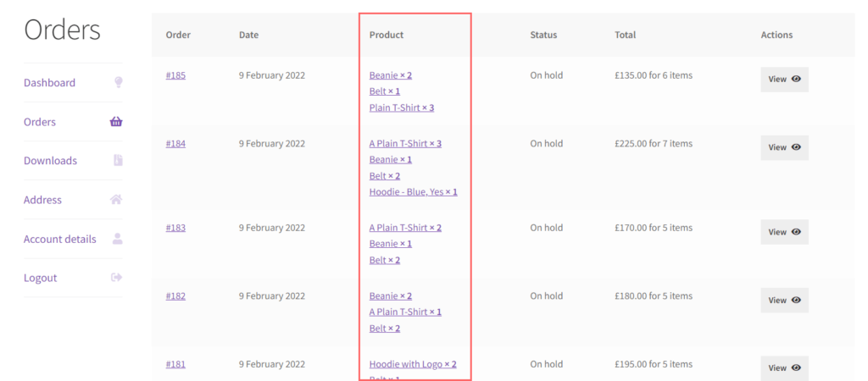Open order #185 link
This screenshot has width=868, height=381.
coord(175,75)
